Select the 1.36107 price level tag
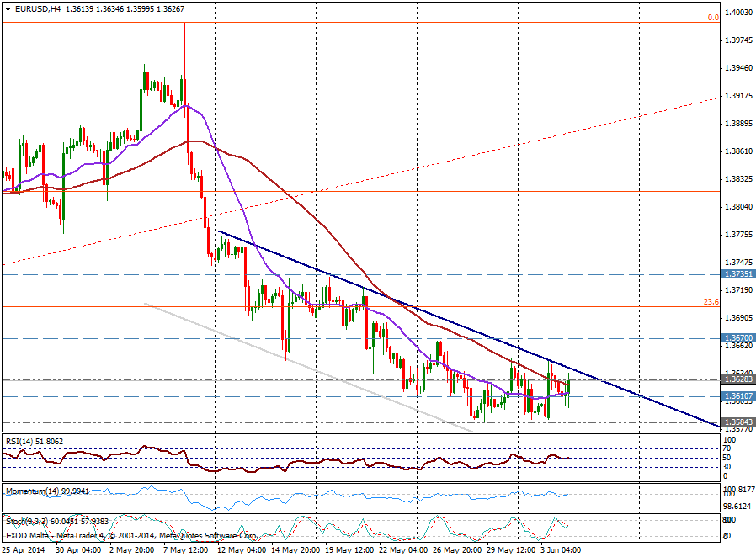This screenshot has height=557, width=756. pos(736,395)
